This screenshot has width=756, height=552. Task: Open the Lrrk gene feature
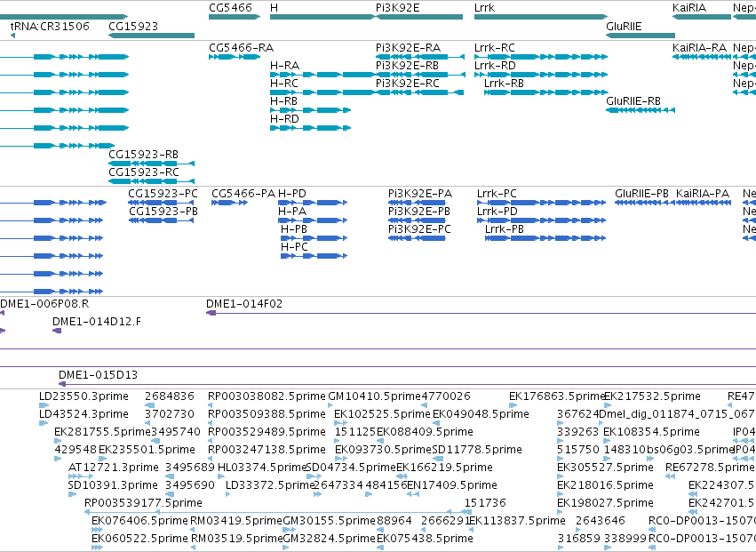click(541, 17)
